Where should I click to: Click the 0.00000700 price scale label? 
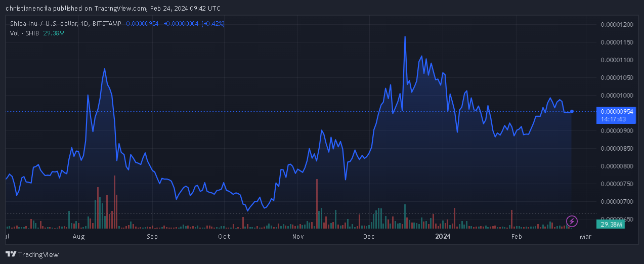pos(617,202)
